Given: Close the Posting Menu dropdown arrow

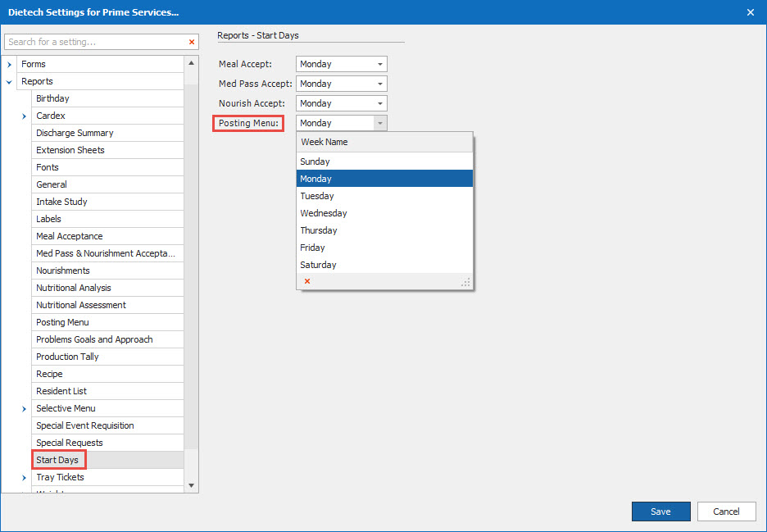Looking at the screenshot, I should (x=380, y=123).
